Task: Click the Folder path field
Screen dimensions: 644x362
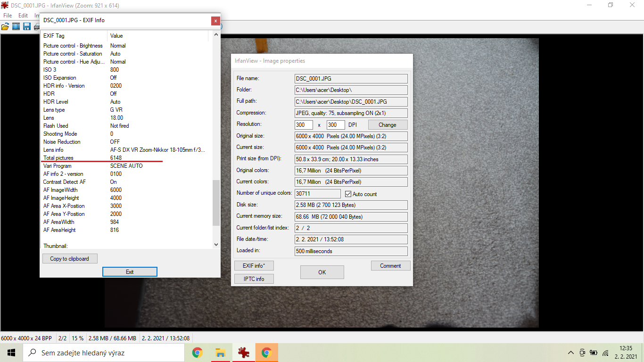Action: pyautogui.click(x=351, y=90)
